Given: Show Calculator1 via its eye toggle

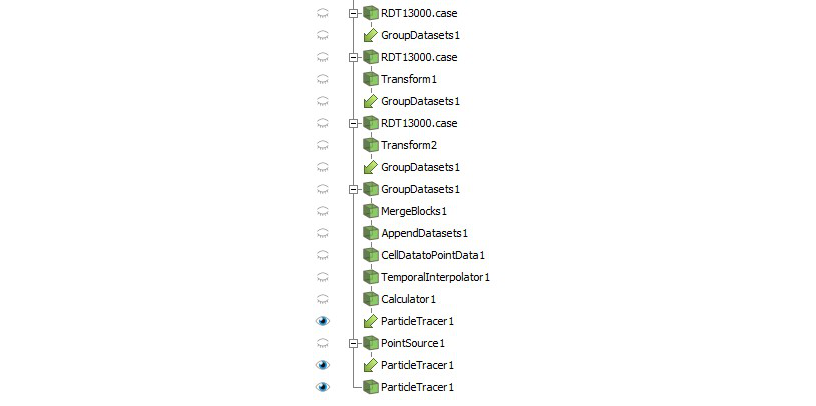Looking at the screenshot, I should tap(323, 299).
